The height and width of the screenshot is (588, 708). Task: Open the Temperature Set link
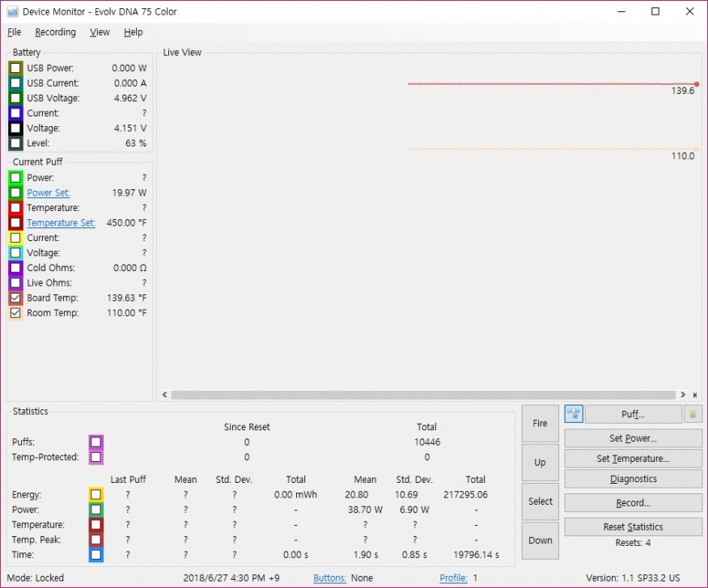(x=61, y=223)
